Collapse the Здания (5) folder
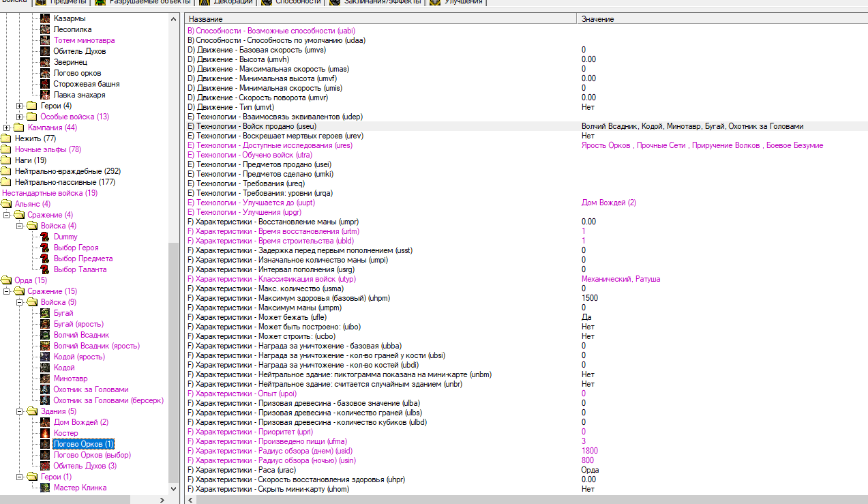 pyautogui.click(x=20, y=411)
